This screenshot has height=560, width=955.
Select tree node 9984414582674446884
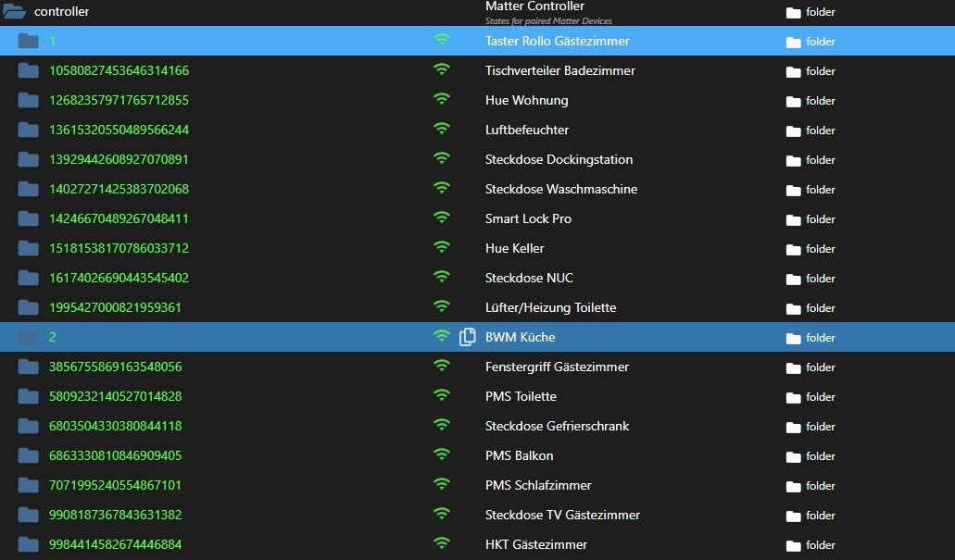tap(115, 544)
